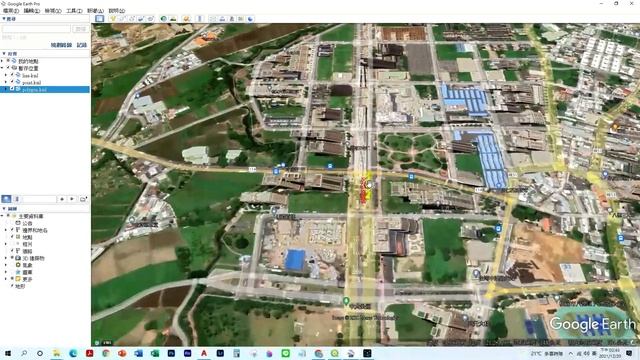Click the Save Image toolbar icon
Screen dimensions: 640x360
pos(231,19)
